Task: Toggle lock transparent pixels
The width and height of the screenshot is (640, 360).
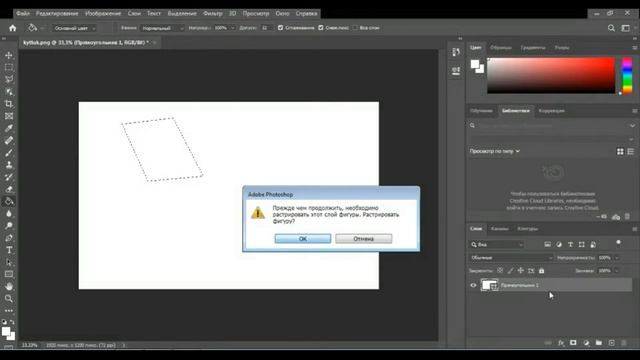Action: (x=500, y=271)
